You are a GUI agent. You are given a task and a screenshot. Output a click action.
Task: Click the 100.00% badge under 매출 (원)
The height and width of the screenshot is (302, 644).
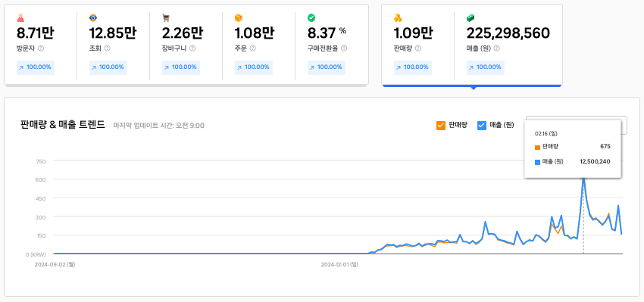[x=485, y=67]
